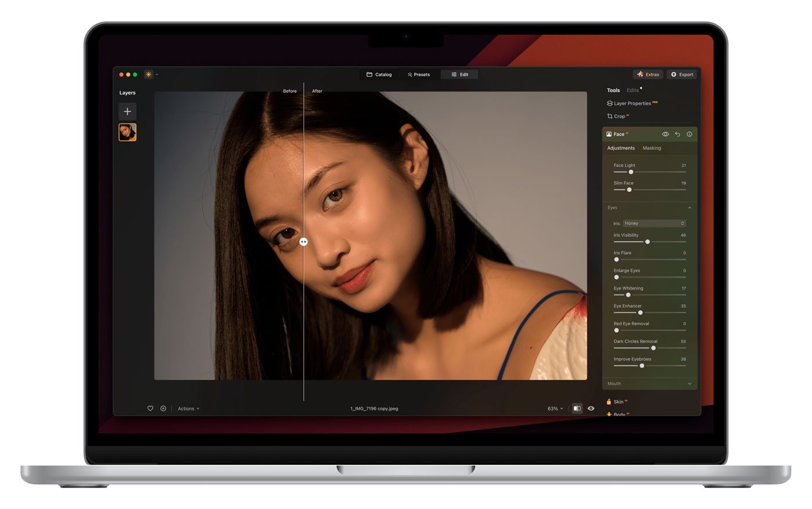The height and width of the screenshot is (509, 812).
Task: Click the file name 1_IMG_7196 copy.jpeg
Action: coord(374,409)
